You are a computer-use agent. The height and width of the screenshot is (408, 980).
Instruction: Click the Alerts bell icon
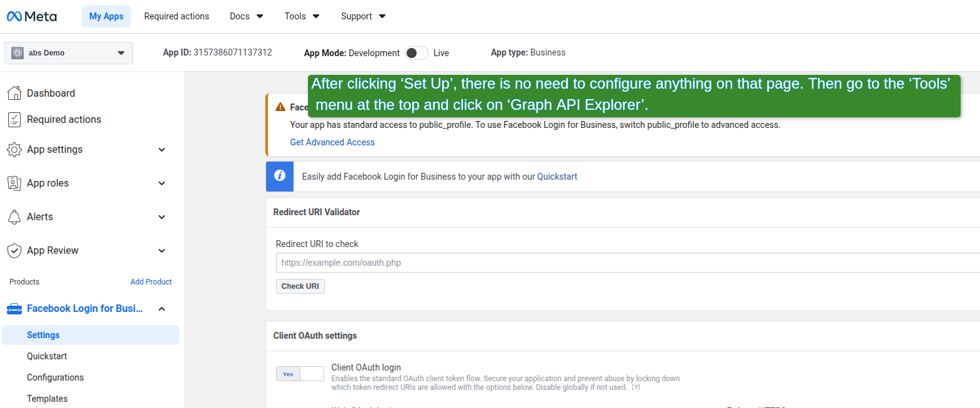pyautogui.click(x=14, y=216)
